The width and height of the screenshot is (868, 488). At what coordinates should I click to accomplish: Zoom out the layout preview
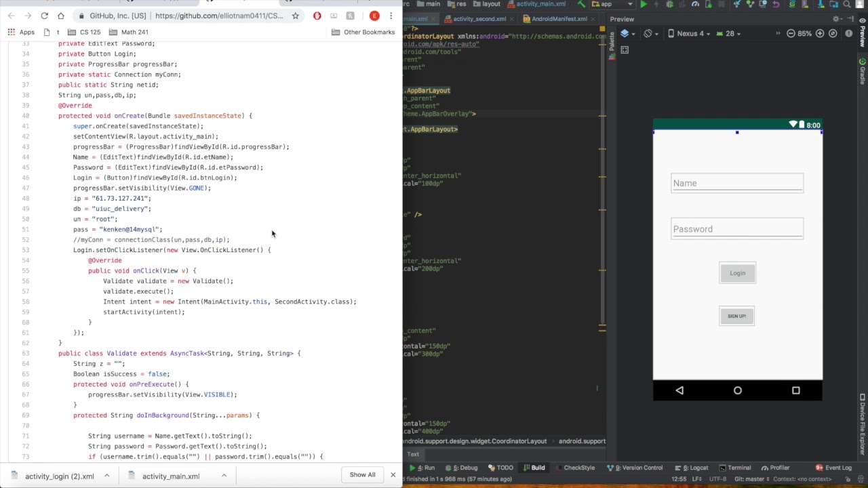(x=791, y=33)
